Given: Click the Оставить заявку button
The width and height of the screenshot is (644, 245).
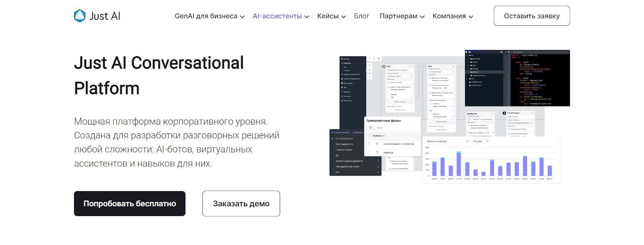Looking at the screenshot, I should point(532,16).
